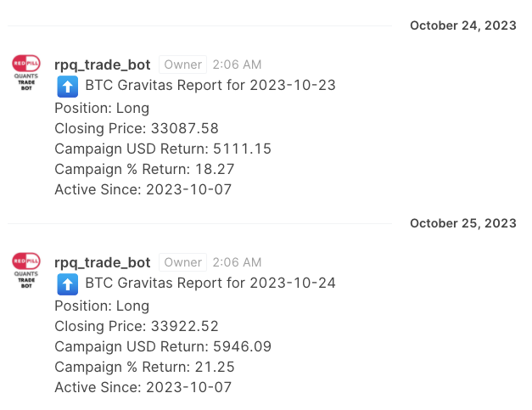Viewport: 532px width, 410px height.
Task: Open rpq_trade_bot profile from second message
Action: 102,262
